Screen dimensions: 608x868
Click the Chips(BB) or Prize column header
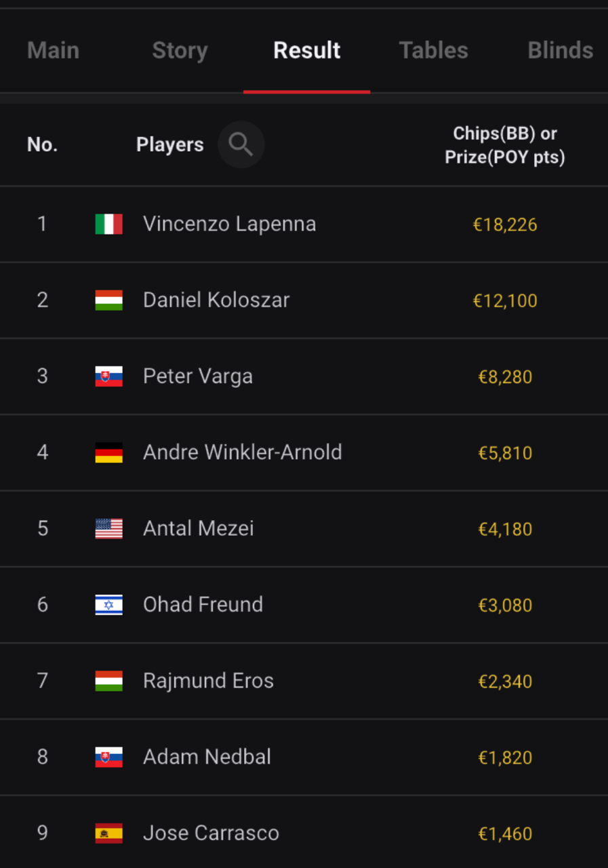click(x=505, y=145)
